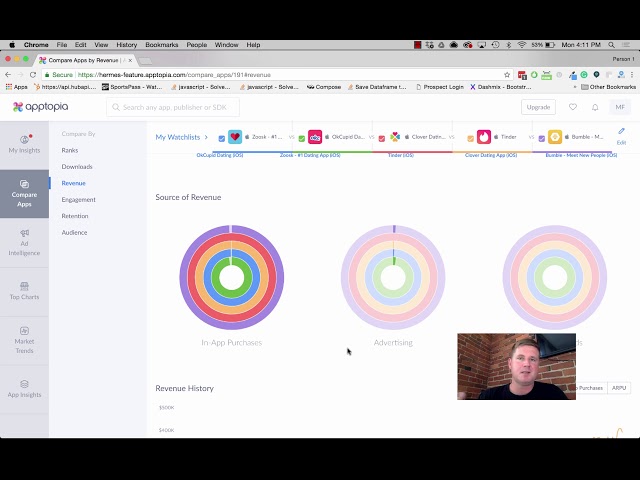Open Zoosk #1 Dating App legend link
This screenshot has width=640, height=480.
coord(310,155)
